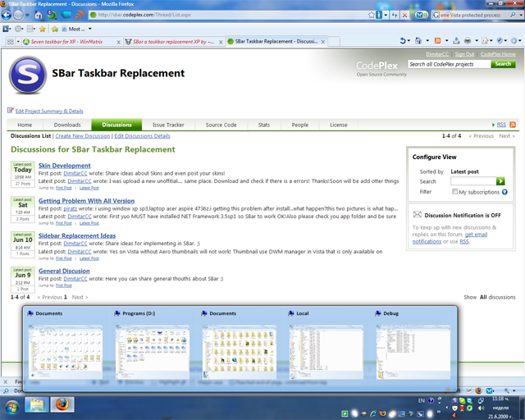This screenshot has width=525, height=420.
Task: Open the People project tab
Action: tap(300, 125)
